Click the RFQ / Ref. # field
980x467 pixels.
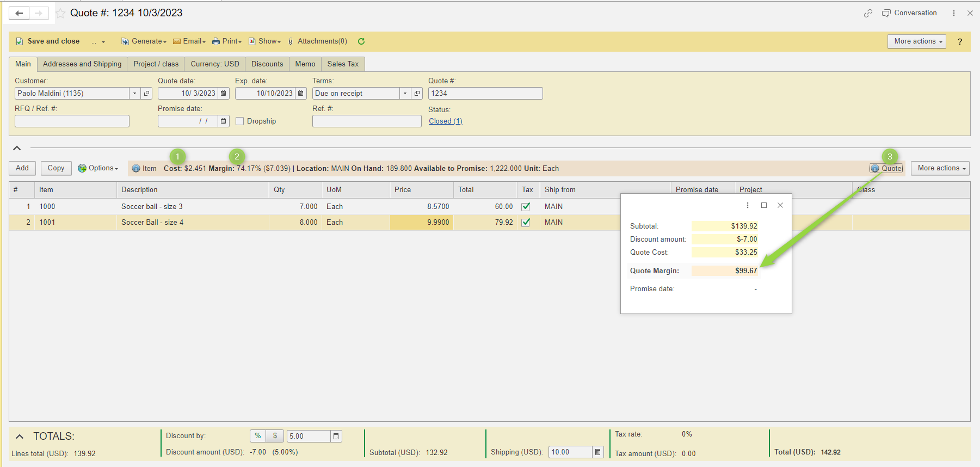pos(72,121)
